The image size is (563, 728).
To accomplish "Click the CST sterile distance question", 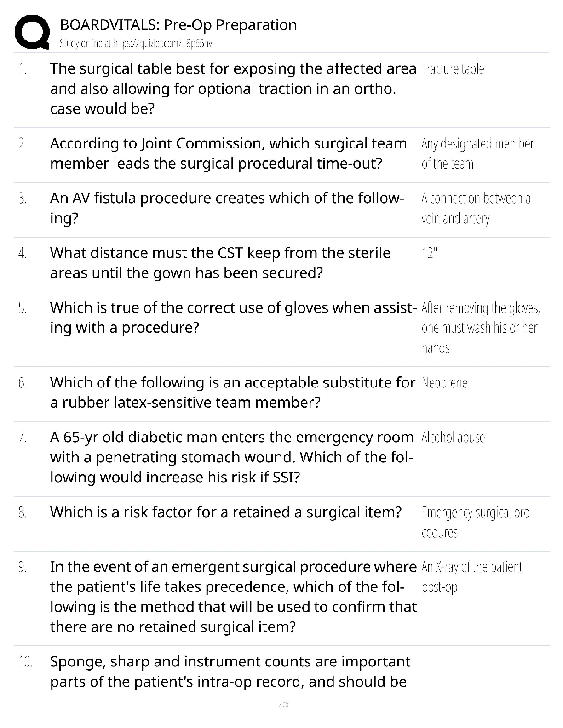I will point(220,262).
